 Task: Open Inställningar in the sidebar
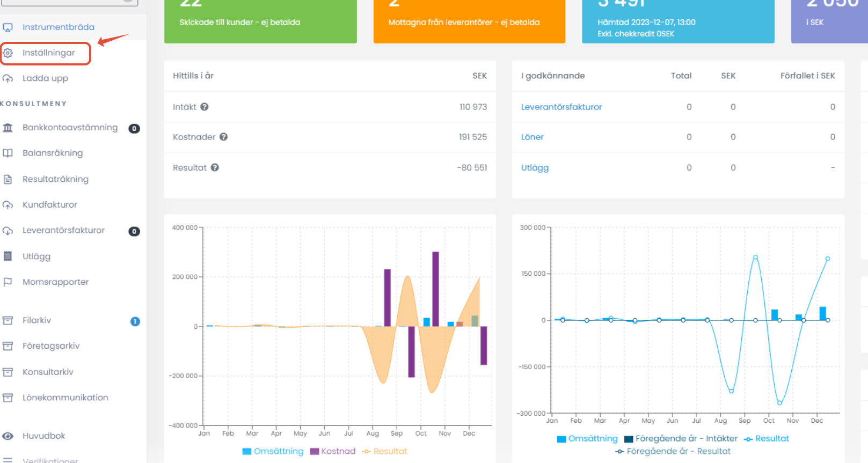(49, 53)
